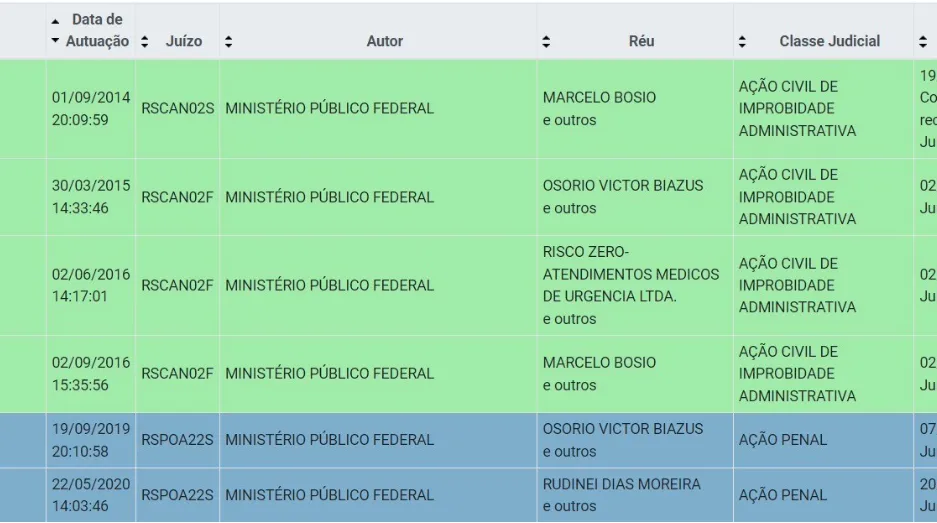937x523 pixels.
Task: Select the Juízo column header
Action: pyautogui.click(x=183, y=41)
